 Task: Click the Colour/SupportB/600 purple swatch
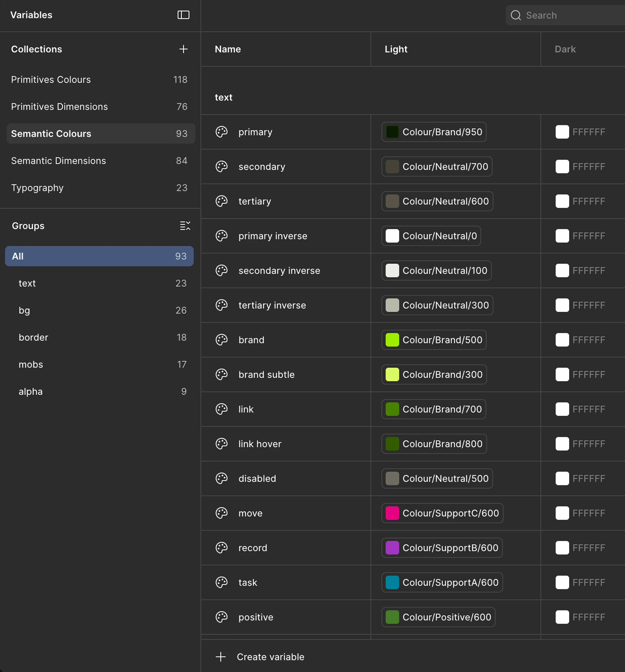(x=392, y=548)
